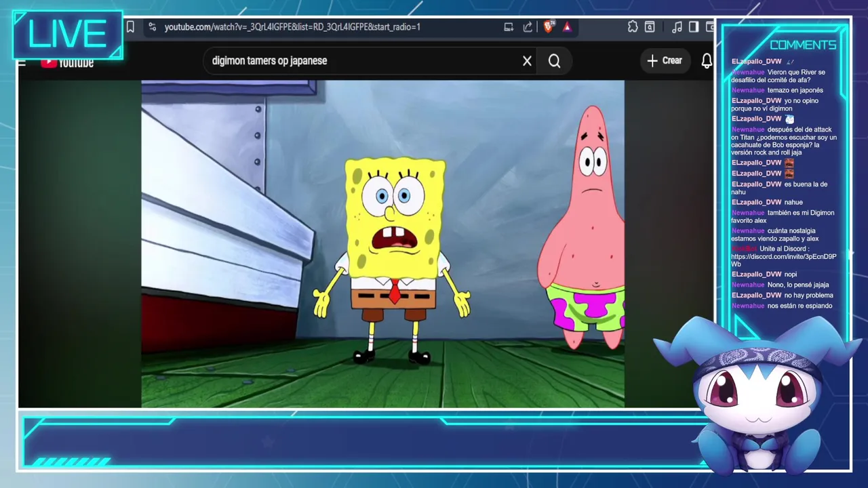Click comment 'nos están re espiando'

800,306
